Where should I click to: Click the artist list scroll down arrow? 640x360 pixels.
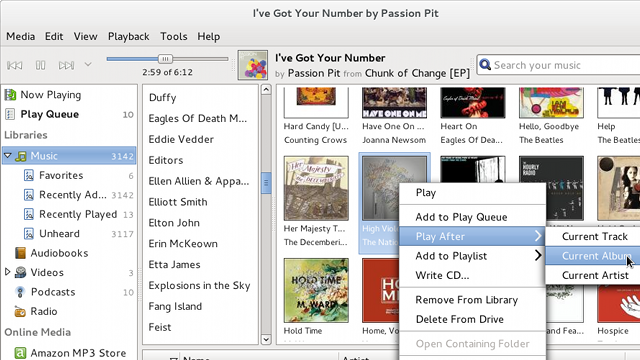point(266,339)
